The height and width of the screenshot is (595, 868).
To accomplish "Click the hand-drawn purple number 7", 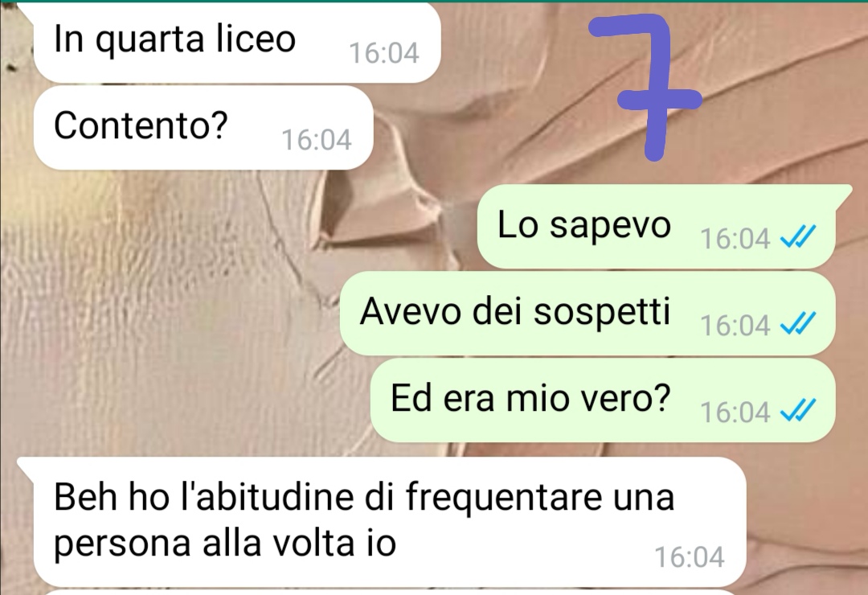I will point(645,88).
